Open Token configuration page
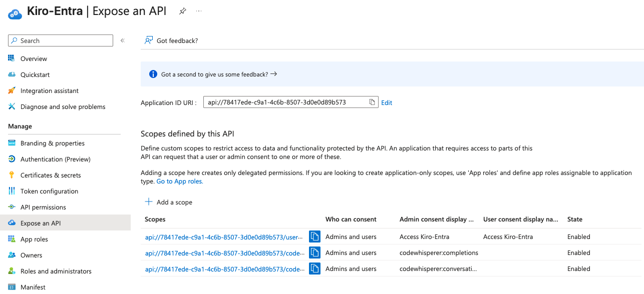644x294 pixels. pos(49,191)
